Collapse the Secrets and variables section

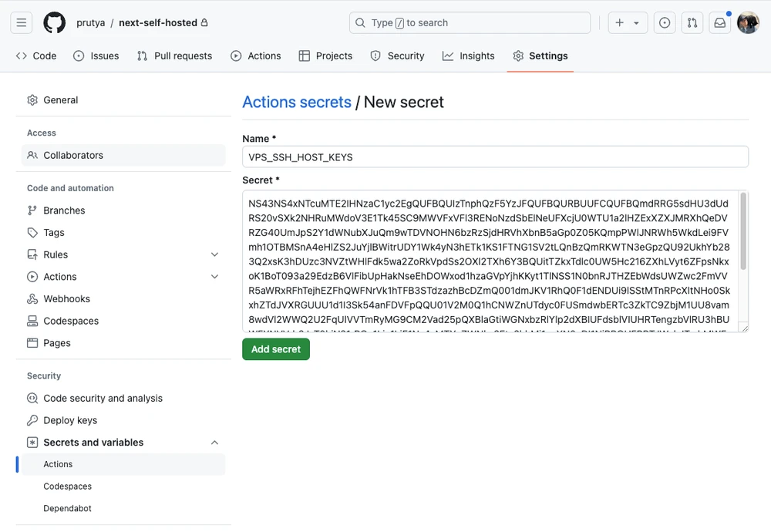214,443
